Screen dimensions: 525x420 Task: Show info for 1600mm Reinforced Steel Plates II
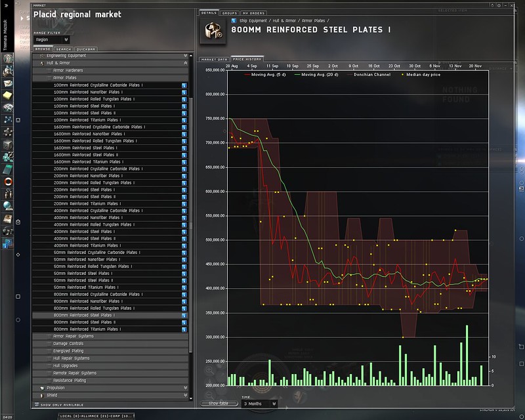[184, 155]
